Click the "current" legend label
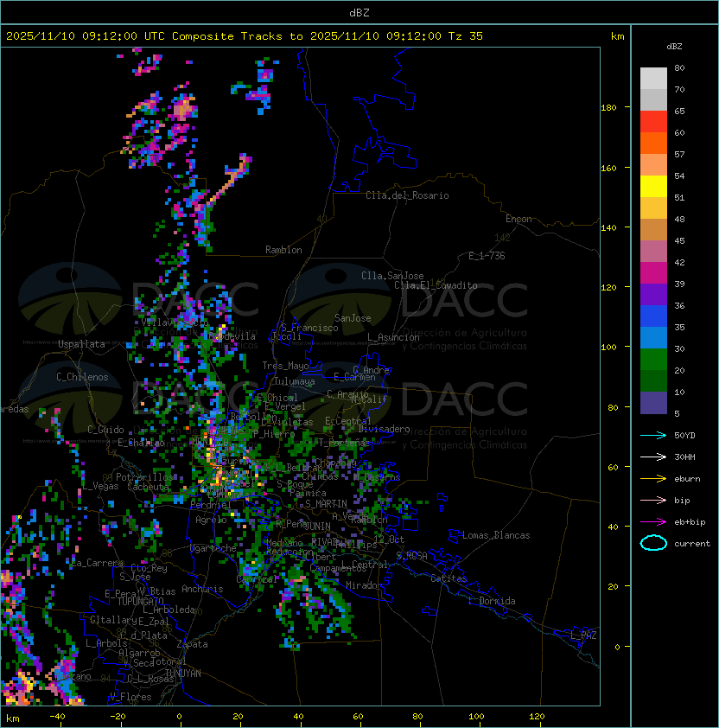719x728 pixels. pyautogui.click(x=692, y=543)
